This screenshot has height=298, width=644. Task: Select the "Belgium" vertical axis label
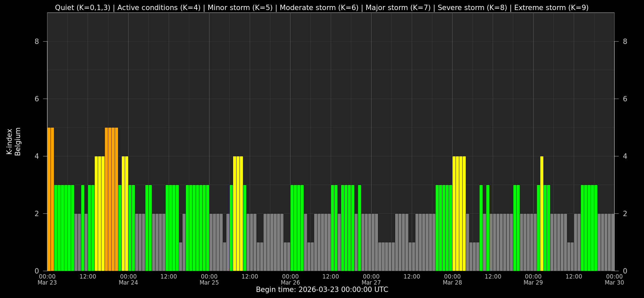(18, 142)
